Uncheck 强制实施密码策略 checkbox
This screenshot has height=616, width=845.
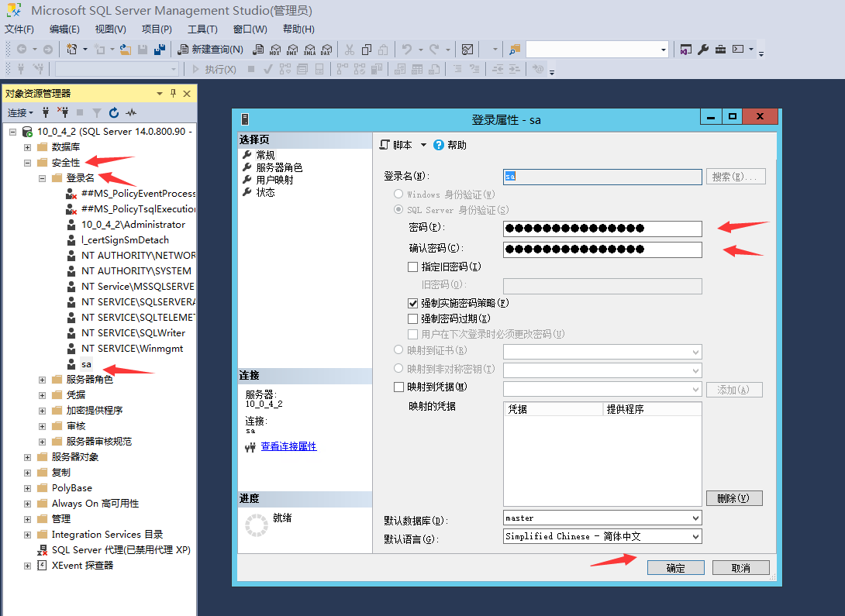click(x=413, y=303)
